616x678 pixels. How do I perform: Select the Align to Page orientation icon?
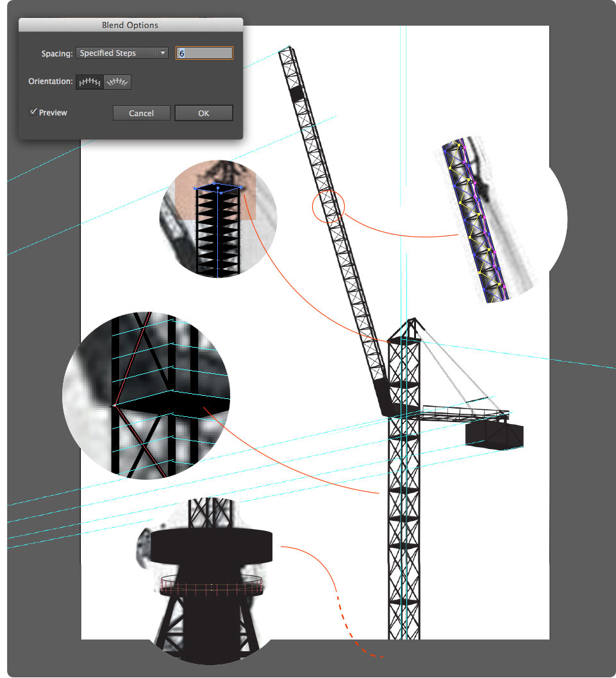point(90,81)
